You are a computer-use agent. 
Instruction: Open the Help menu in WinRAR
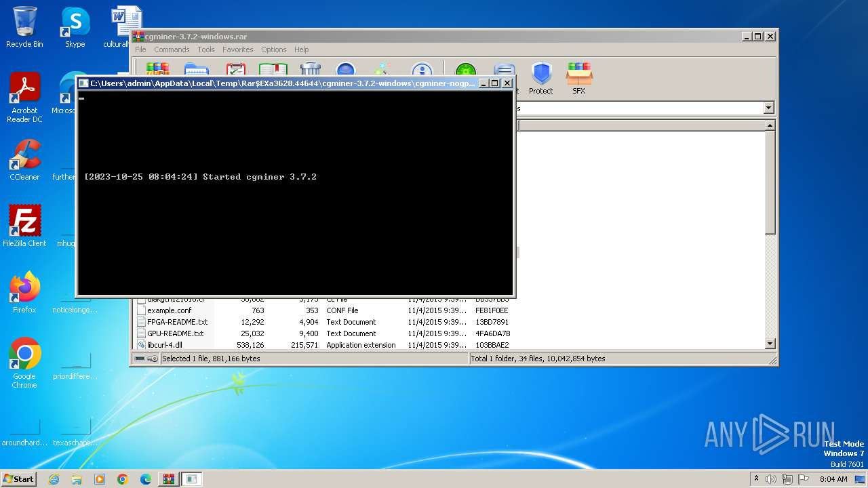tap(302, 49)
